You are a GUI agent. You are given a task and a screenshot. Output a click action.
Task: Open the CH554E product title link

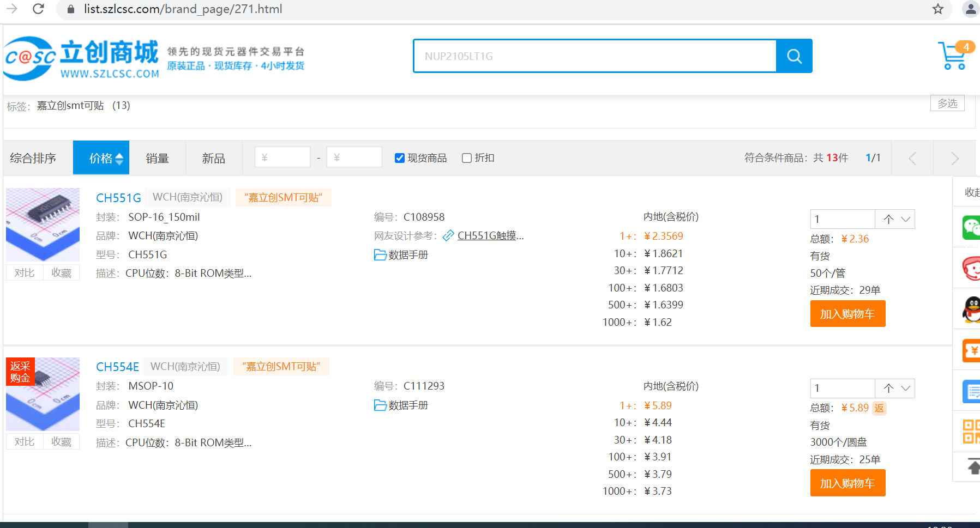coord(117,367)
